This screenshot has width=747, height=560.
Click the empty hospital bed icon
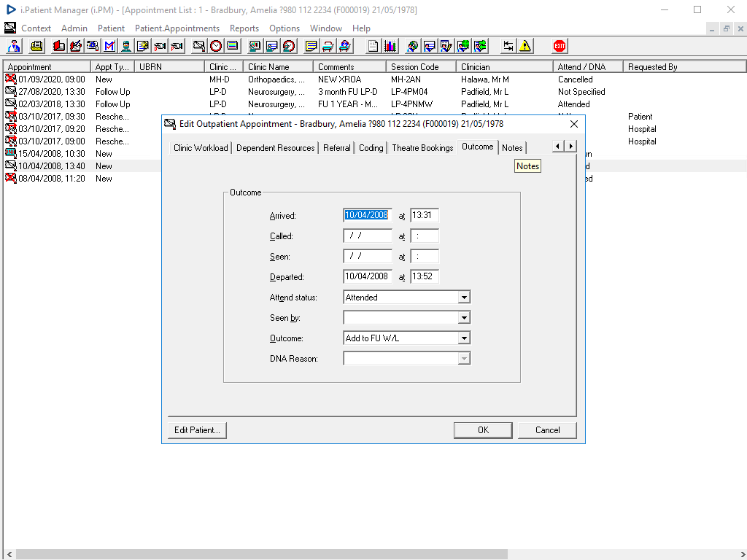328,46
